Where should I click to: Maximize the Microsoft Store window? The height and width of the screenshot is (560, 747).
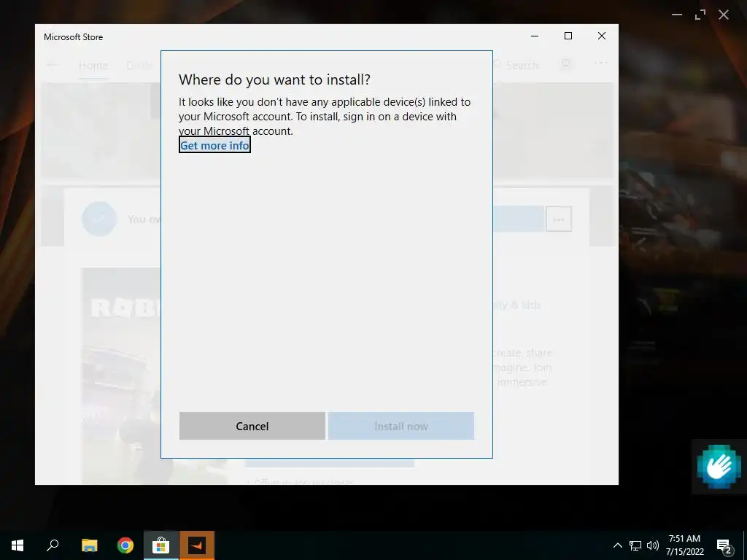coord(568,36)
